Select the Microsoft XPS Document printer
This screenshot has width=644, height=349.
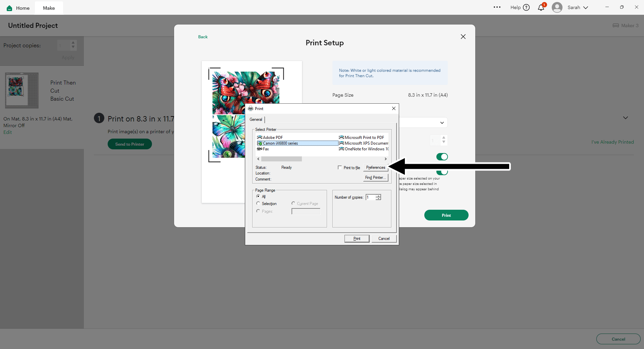coord(364,143)
